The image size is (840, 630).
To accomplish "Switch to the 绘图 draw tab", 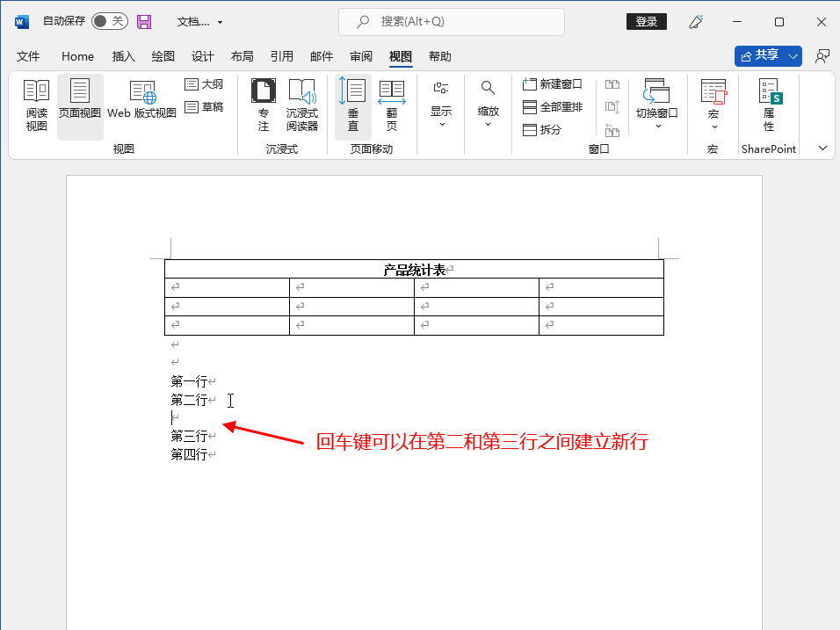I will pyautogui.click(x=163, y=56).
